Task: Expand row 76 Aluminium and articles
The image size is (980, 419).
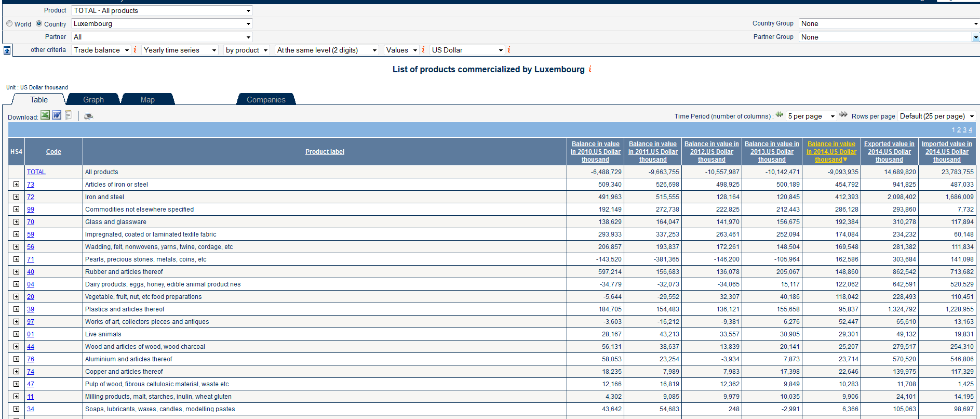Action: point(16,359)
